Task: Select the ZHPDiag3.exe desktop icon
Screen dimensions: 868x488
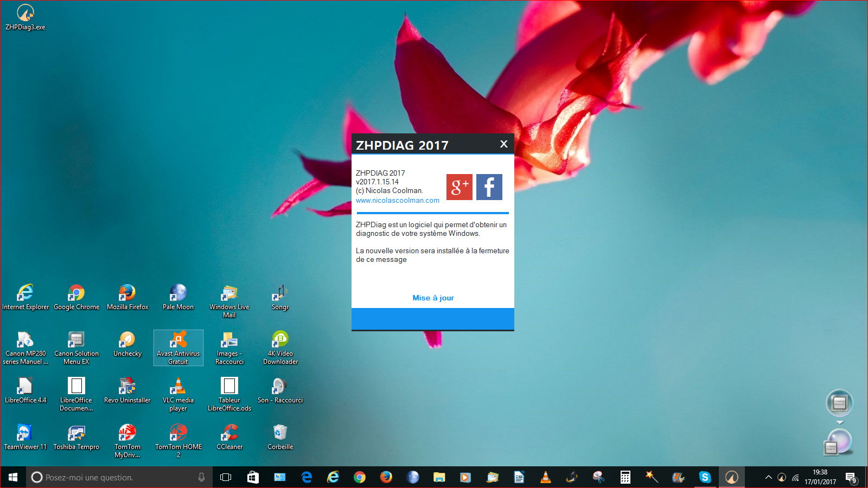Action: 25,17
